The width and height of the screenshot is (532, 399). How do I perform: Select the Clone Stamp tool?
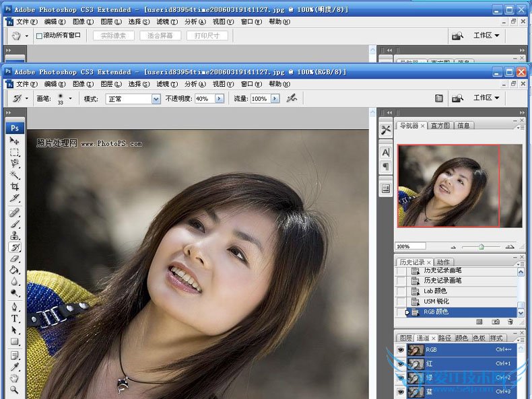click(15, 235)
